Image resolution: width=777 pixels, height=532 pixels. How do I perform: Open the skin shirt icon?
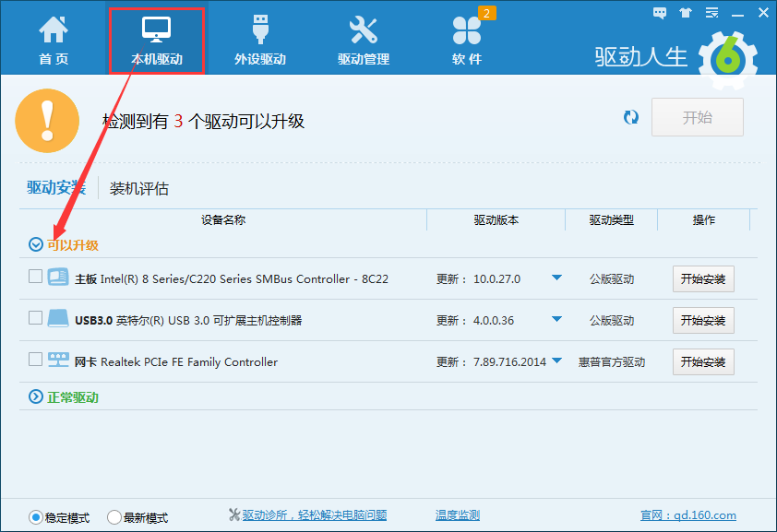(x=685, y=13)
